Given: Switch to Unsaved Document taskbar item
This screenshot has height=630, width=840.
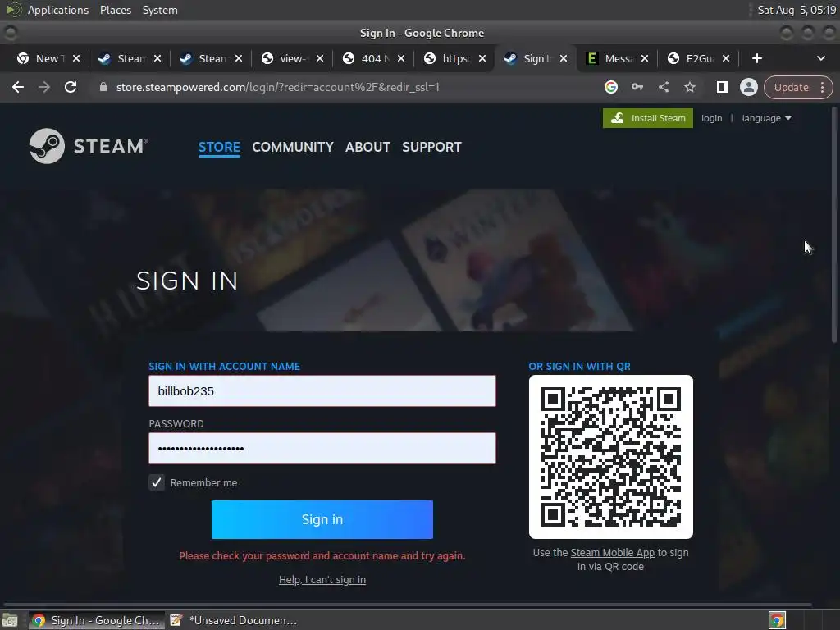Looking at the screenshot, I should (x=234, y=620).
